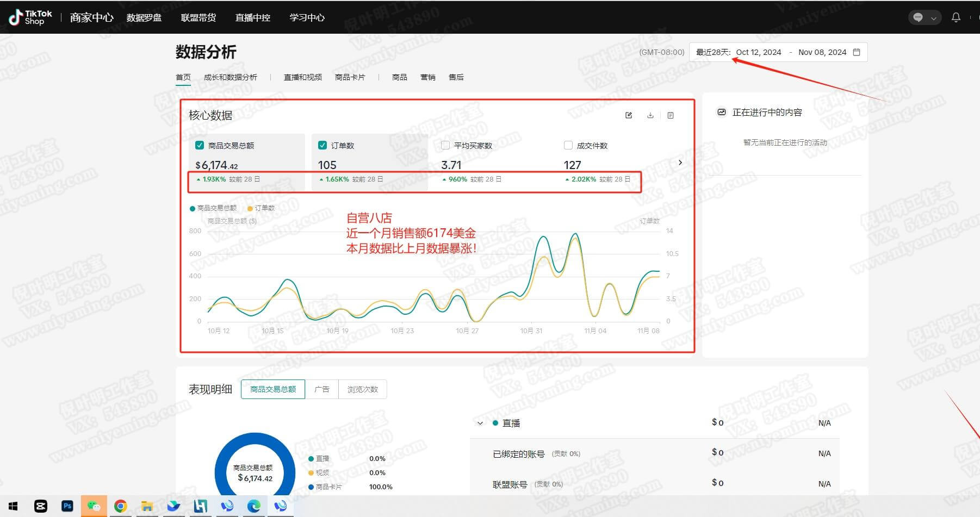Select the 浏览次数 button in 表现明细
Image resolution: width=980 pixels, height=517 pixels.
pyautogui.click(x=363, y=389)
